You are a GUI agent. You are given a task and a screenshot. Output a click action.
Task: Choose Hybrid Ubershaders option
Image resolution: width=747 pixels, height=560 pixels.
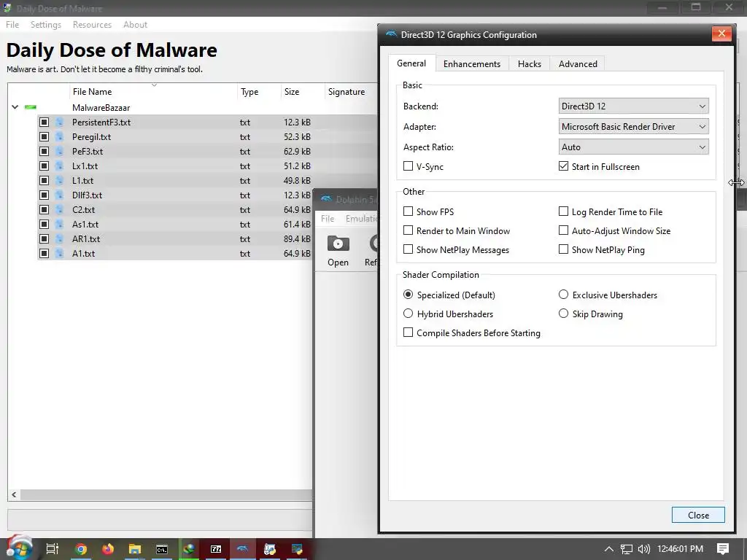pos(408,314)
